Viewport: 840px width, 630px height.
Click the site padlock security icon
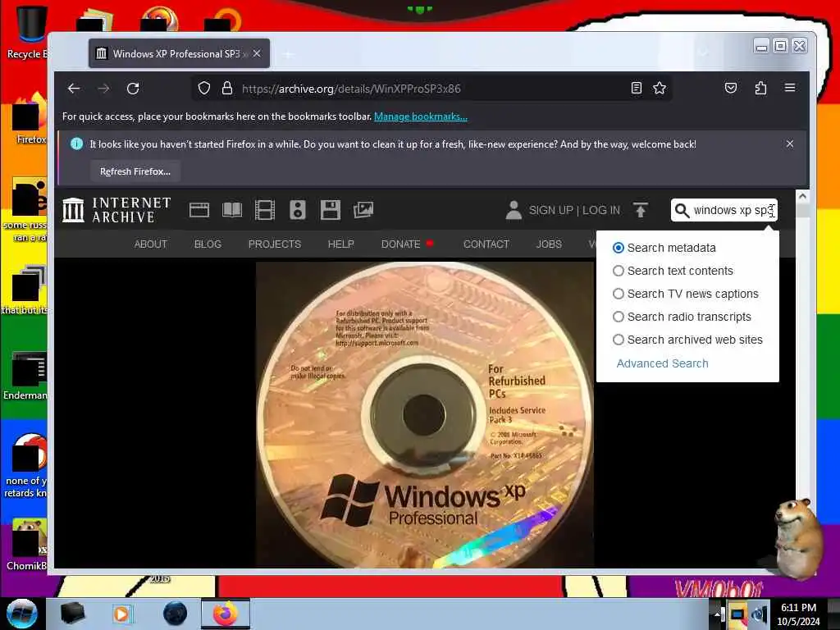point(227,89)
